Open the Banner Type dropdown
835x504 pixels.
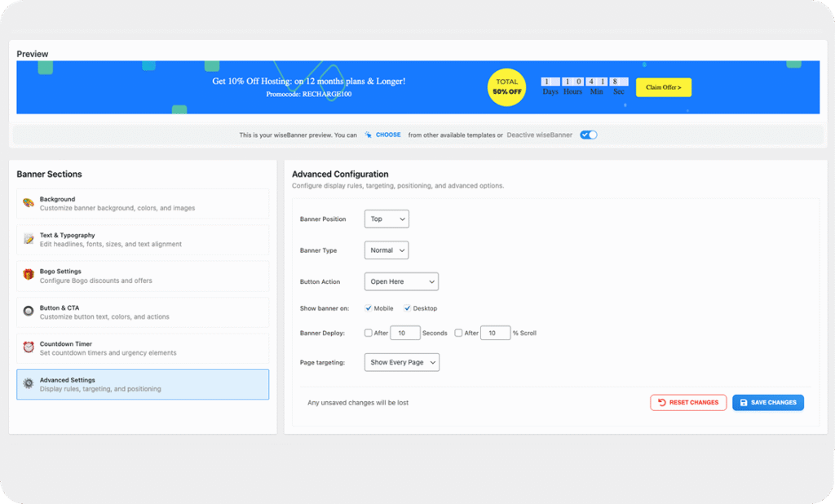(x=387, y=250)
